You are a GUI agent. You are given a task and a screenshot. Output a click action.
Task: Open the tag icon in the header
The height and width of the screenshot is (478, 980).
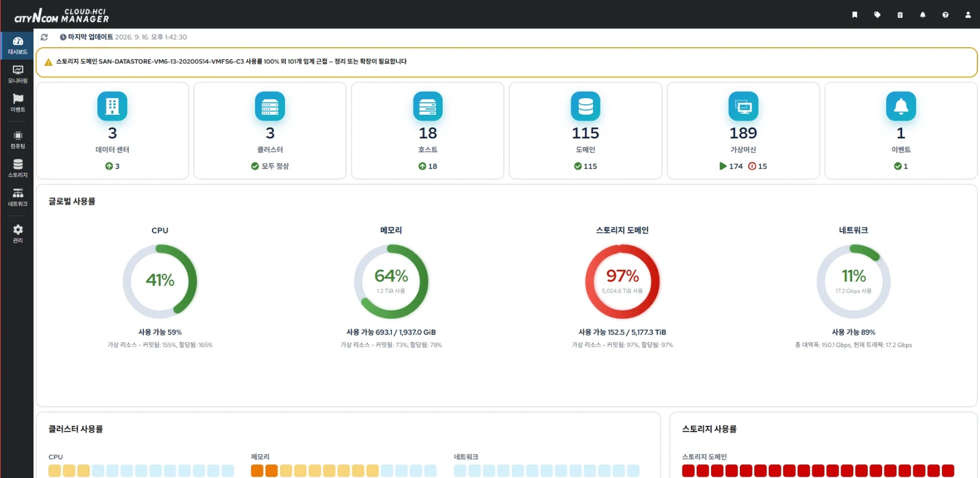tap(877, 15)
